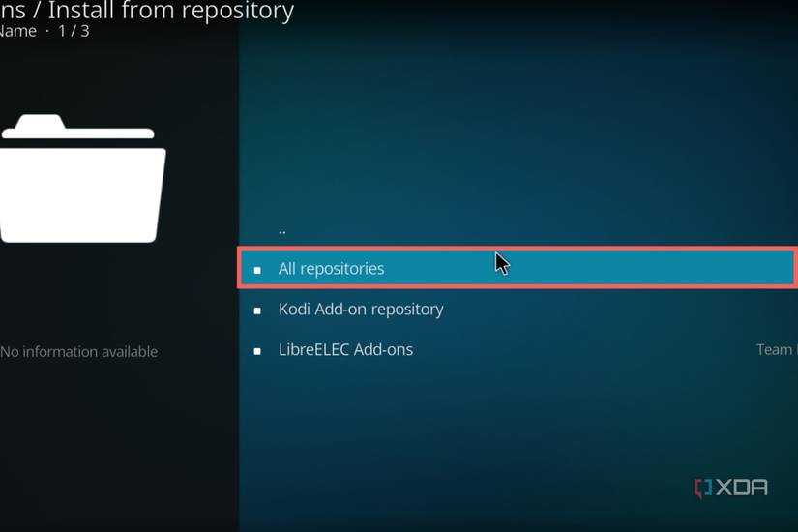798x532 pixels.
Task: Click the 'Install from repository' breadcrumb title
Action: [x=171, y=11]
